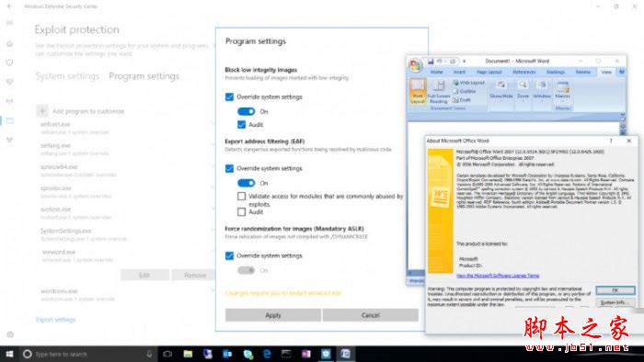Click Export settings link
The width and height of the screenshot is (644, 362).
56,320
